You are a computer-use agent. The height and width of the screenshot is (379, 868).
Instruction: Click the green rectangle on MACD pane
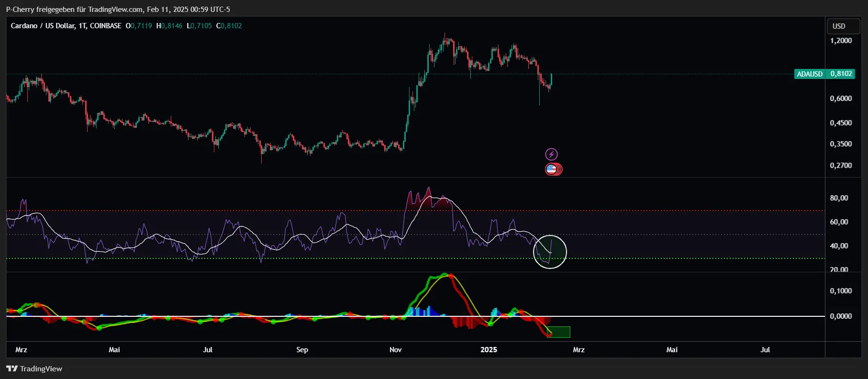(558, 332)
